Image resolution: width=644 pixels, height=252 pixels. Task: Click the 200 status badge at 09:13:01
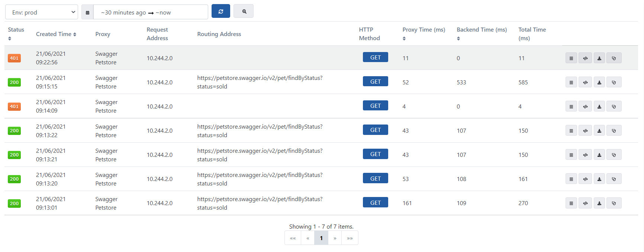point(14,203)
